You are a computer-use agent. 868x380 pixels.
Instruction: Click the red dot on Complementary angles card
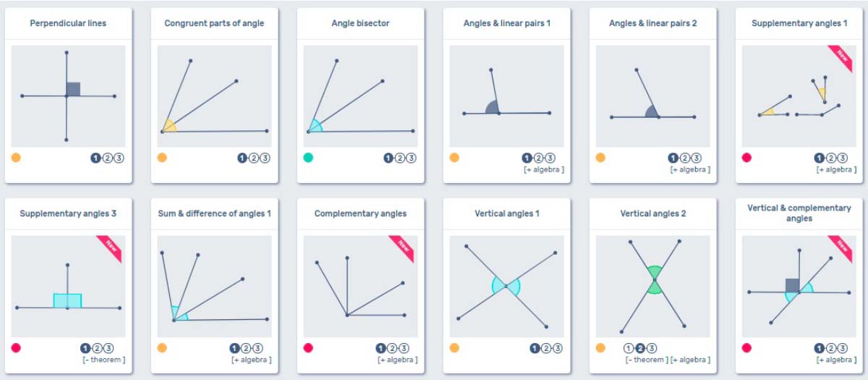308,348
